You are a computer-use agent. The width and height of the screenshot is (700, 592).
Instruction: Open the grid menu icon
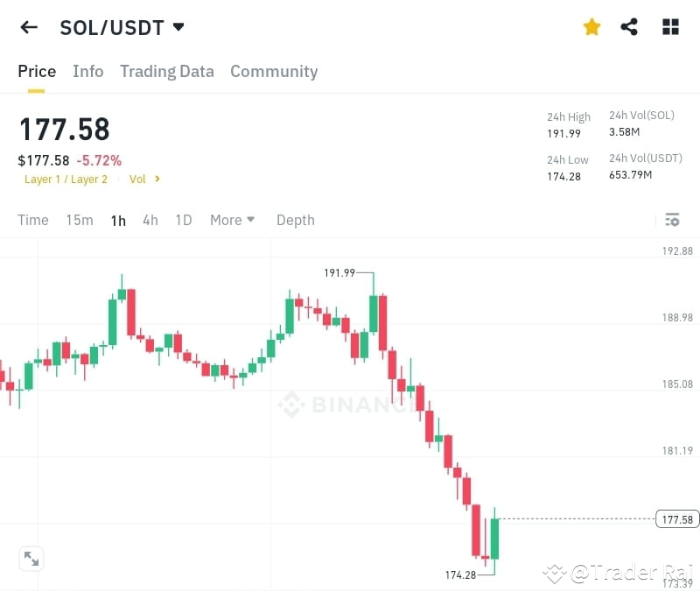click(669, 27)
